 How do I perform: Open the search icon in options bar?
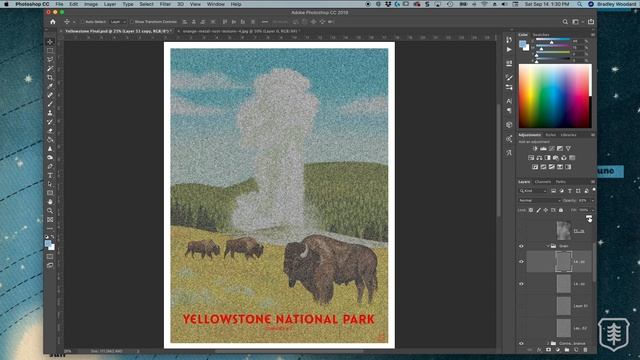pos(565,22)
